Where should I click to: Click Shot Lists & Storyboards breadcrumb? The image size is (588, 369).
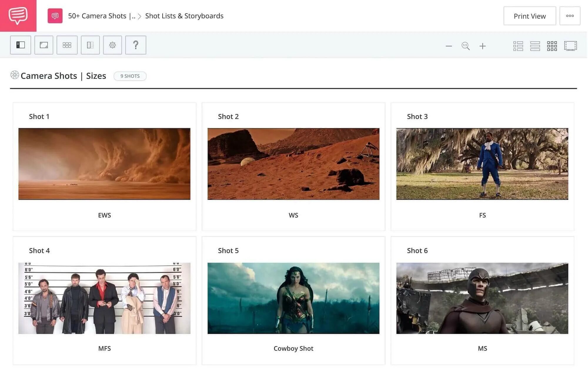[x=184, y=16]
